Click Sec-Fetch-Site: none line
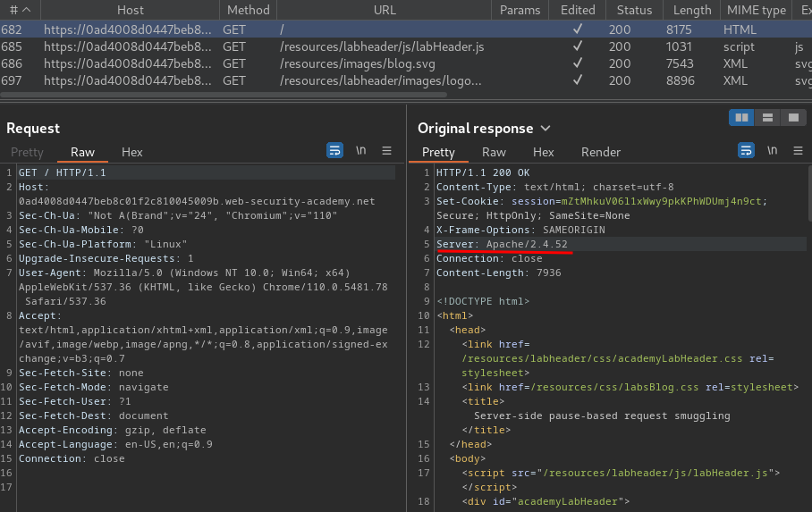 coord(80,373)
